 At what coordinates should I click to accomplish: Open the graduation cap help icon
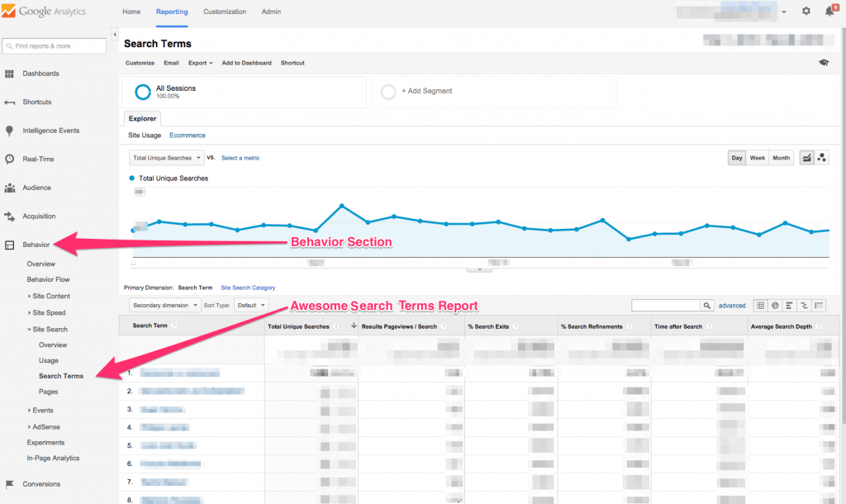coord(824,63)
